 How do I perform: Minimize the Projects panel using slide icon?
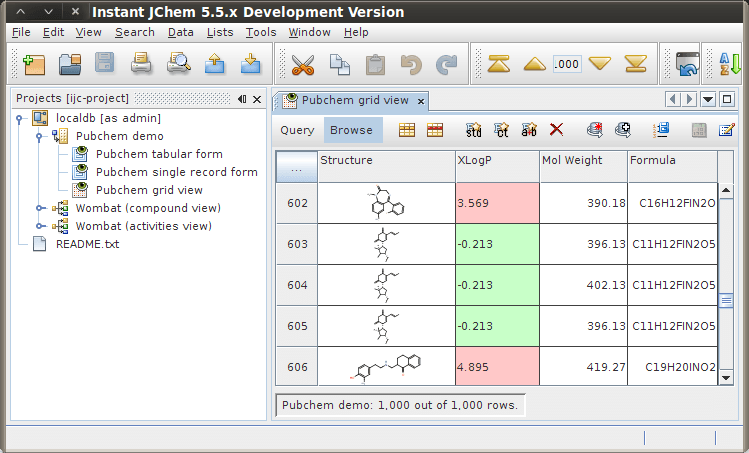point(242,100)
